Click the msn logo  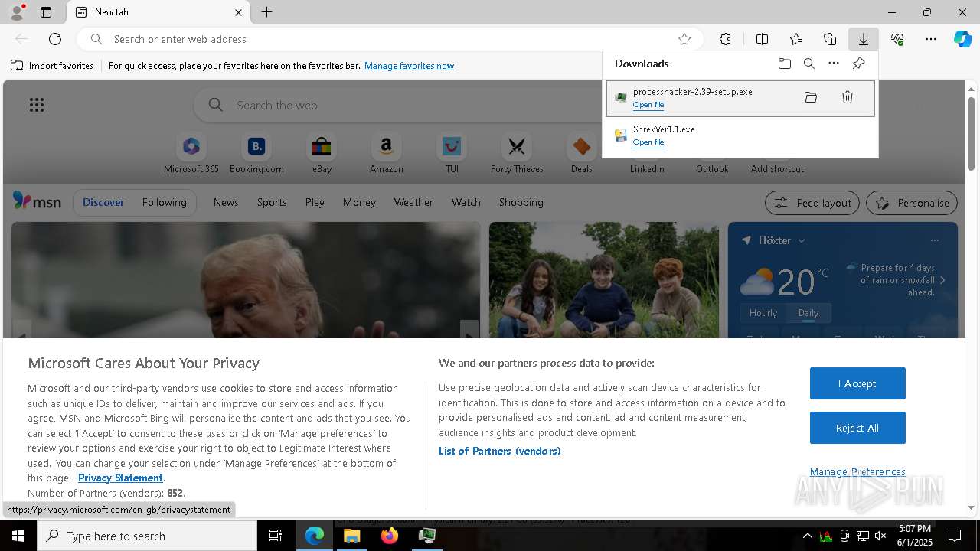click(x=37, y=201)
